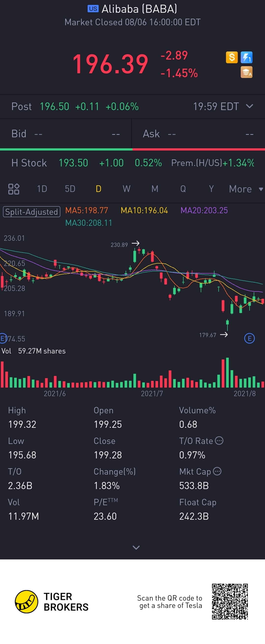Open the More timeframes dropdown
Screen dimensions: 265x644
pyautogui.click(x=245, y=189)
